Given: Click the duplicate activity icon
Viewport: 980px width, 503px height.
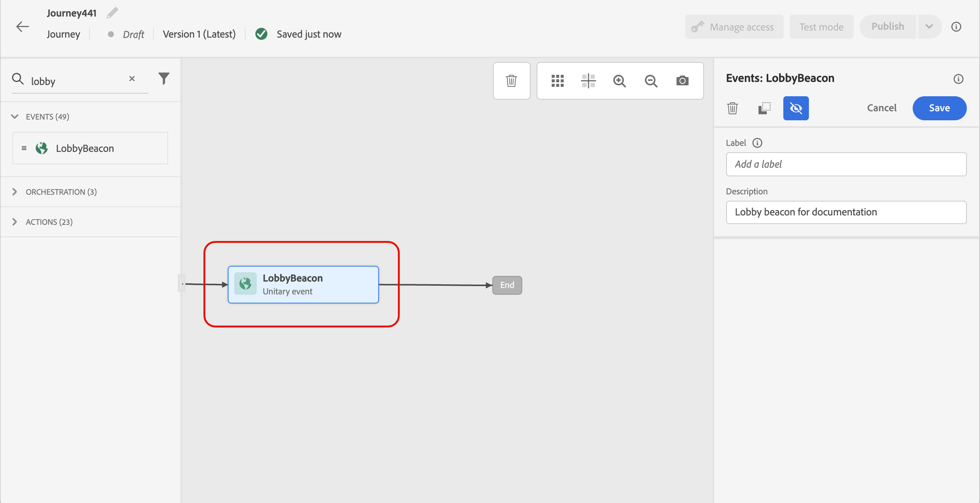Looking at the screenshot, I should (764, 108).
